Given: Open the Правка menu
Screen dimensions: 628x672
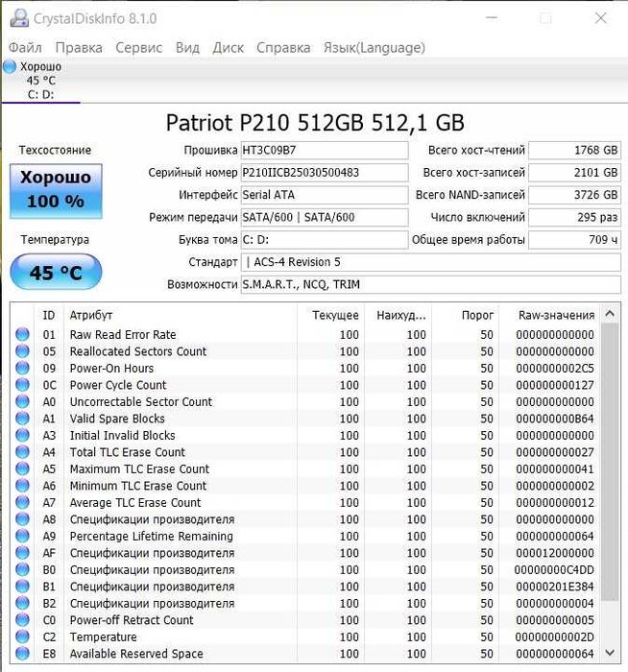Looking at the screenshot, I should point(79,48).
